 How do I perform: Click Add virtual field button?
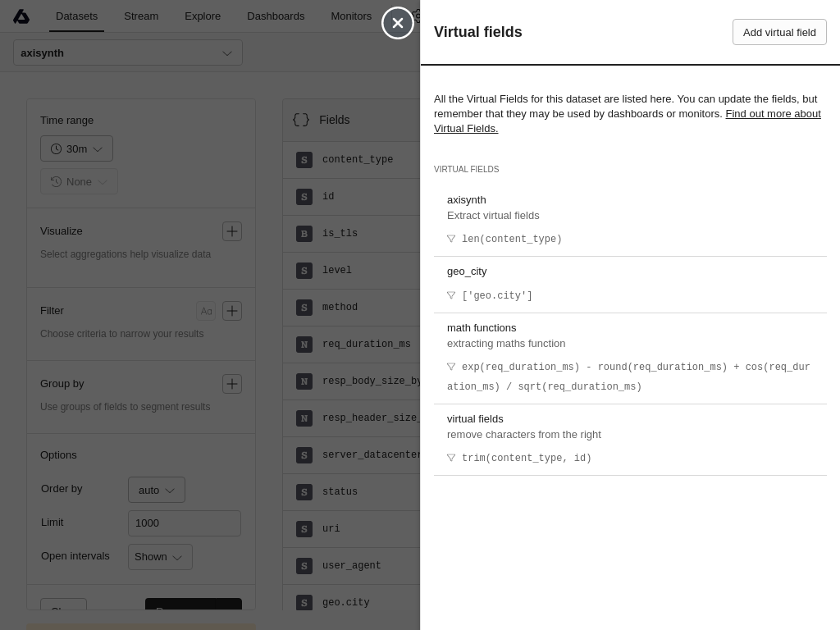779,32
